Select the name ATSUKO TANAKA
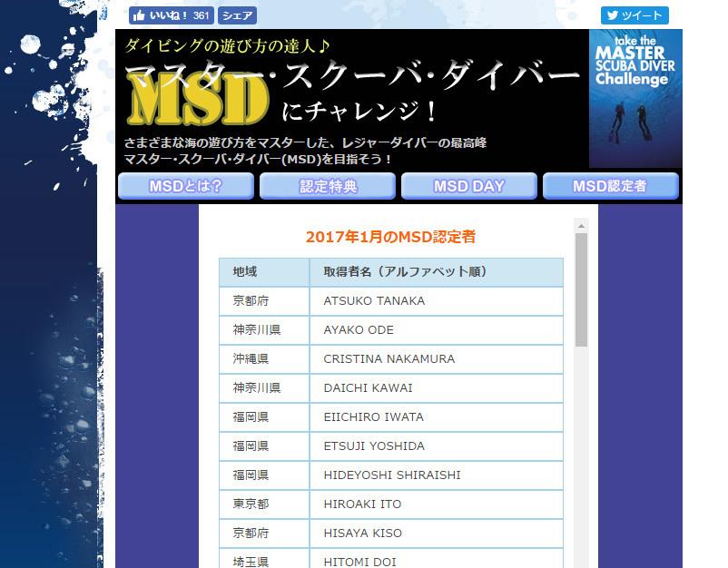 (x=374, y=300)
